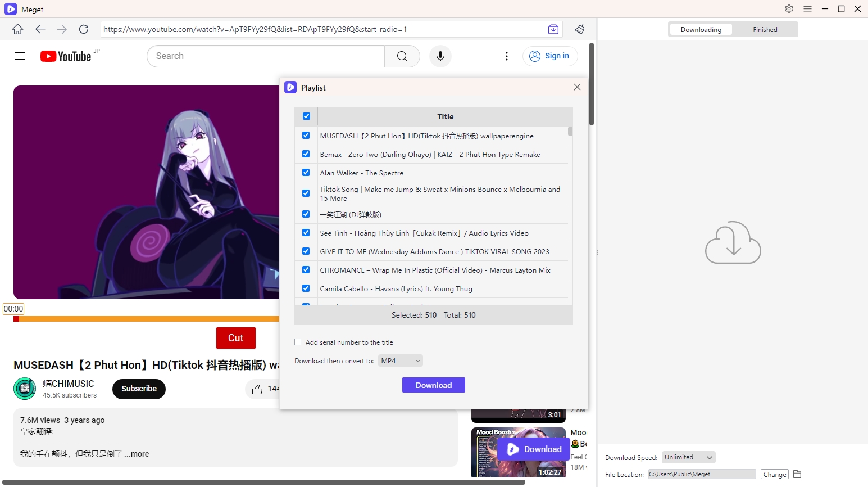This screenshot has height=487, width=868.
Task: Enable Add serial number to the title
Action: (x=298, y=342)
